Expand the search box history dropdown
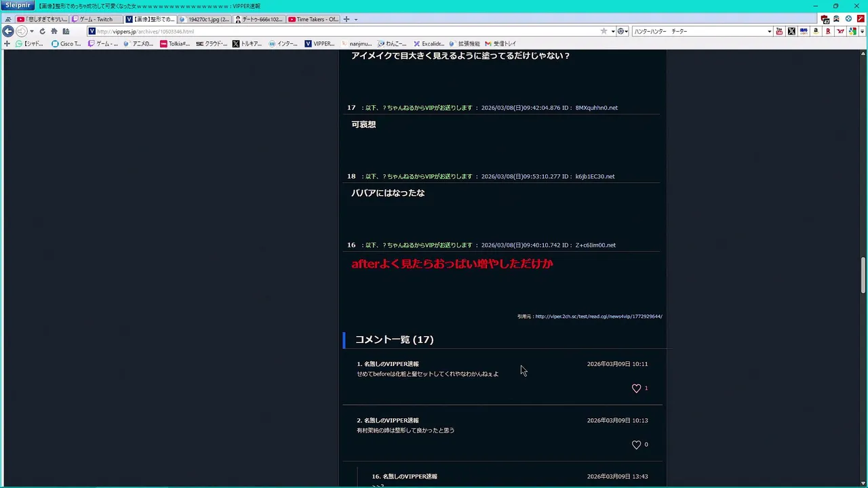Image resolution: width=868 pixels, height=488 pixels. click(769, 31)
